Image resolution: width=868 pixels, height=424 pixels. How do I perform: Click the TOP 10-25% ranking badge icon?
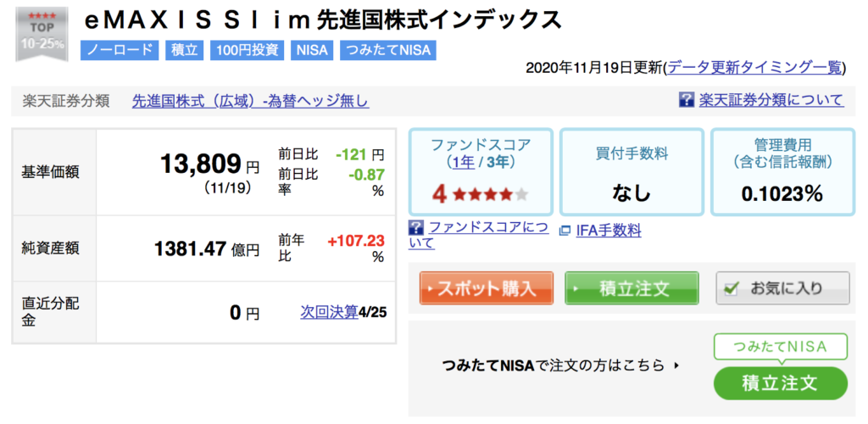point(42,34)
